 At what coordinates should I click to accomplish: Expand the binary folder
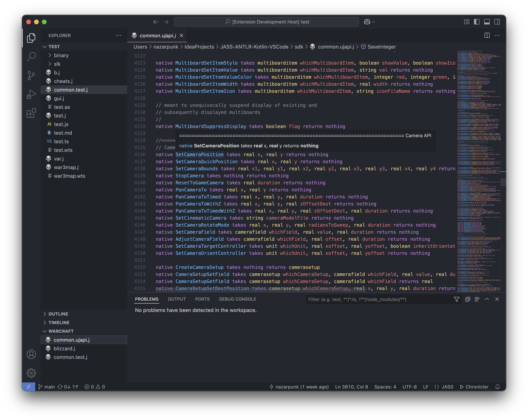click(61, 55)
